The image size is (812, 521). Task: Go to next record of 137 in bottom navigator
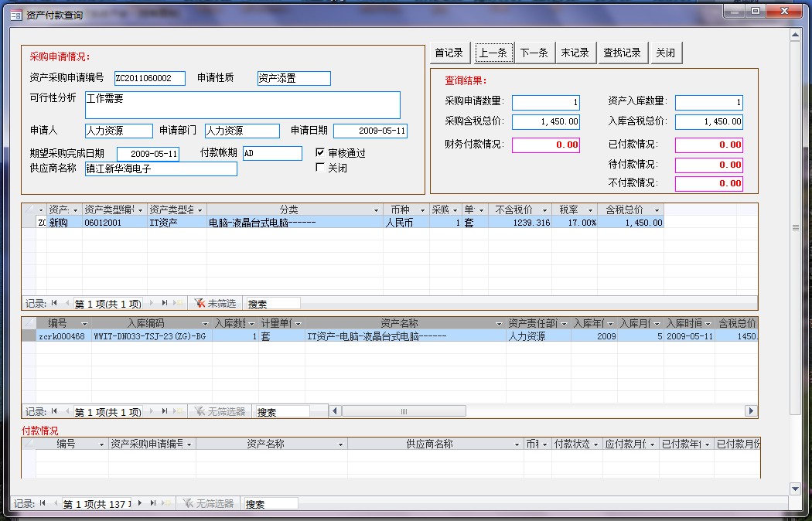coord(140,503)
